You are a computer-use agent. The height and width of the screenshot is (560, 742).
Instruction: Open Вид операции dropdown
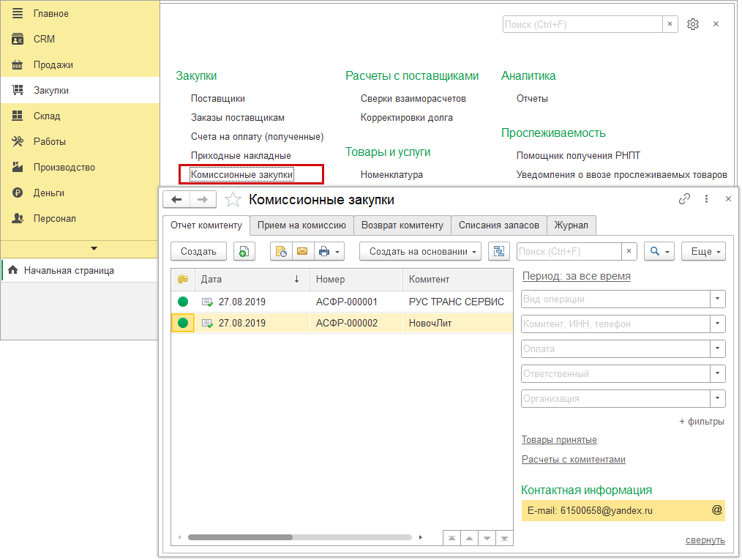[x=717, y=299]
